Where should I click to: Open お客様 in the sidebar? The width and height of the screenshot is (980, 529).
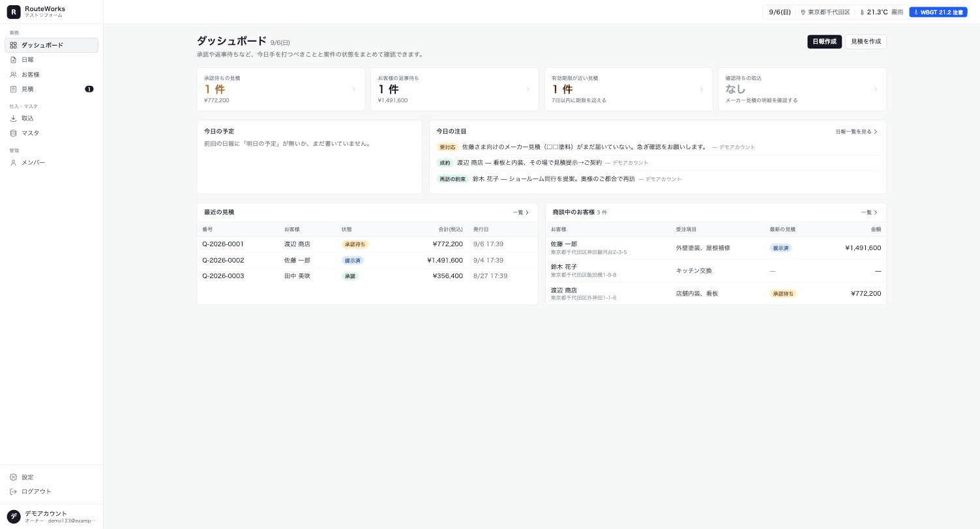[x=52, y=74]
